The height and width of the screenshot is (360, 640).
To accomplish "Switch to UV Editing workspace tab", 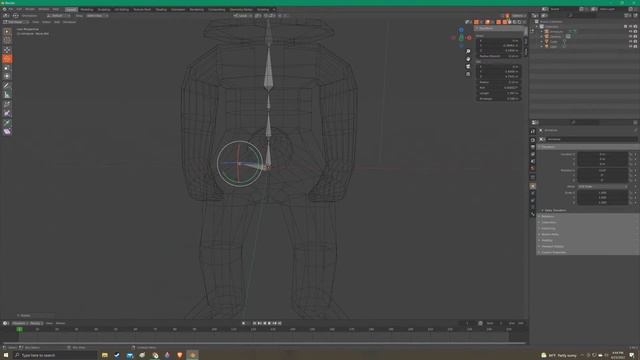I will click(x=122, y=9).
